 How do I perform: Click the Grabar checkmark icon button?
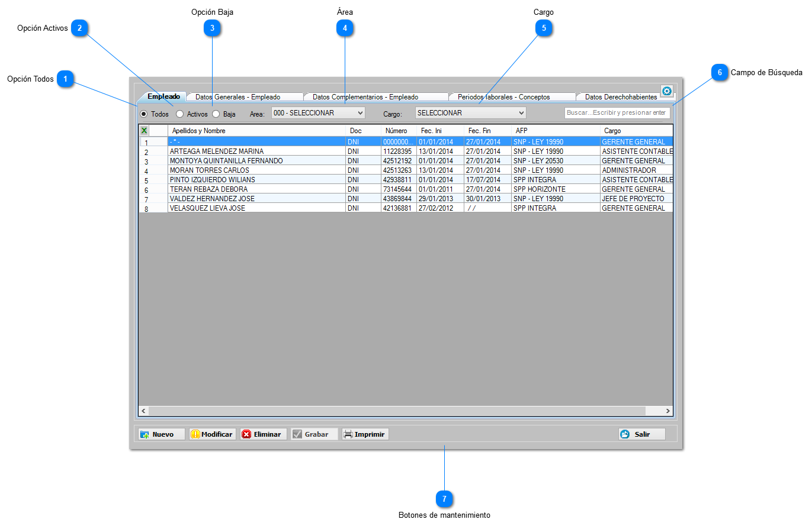(x=314, y=434)
